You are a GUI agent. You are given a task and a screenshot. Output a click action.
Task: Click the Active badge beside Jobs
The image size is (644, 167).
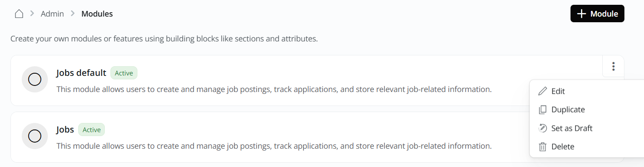92,130
